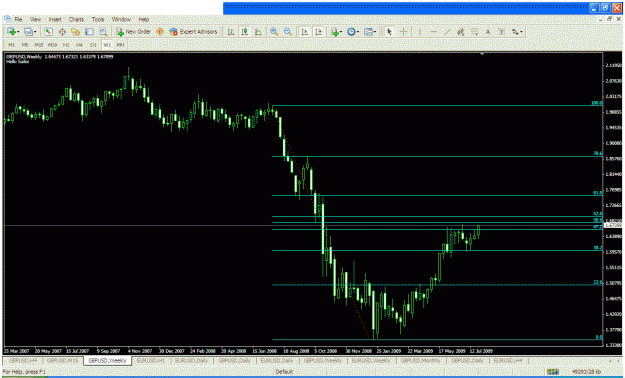Set timeframe to D1
The height and width of the screenshot is (378, 625).
pyautogui.click(x=93, y=45)
